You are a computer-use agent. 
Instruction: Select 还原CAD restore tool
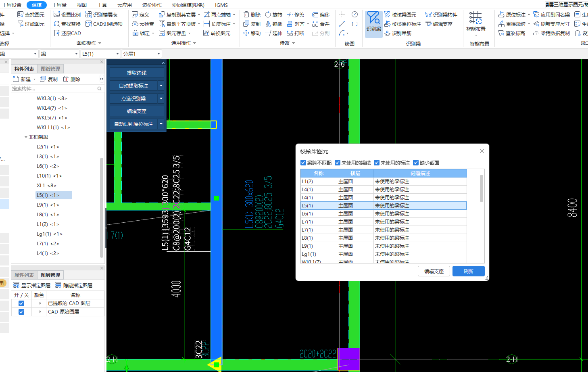(x=67, y=33)
